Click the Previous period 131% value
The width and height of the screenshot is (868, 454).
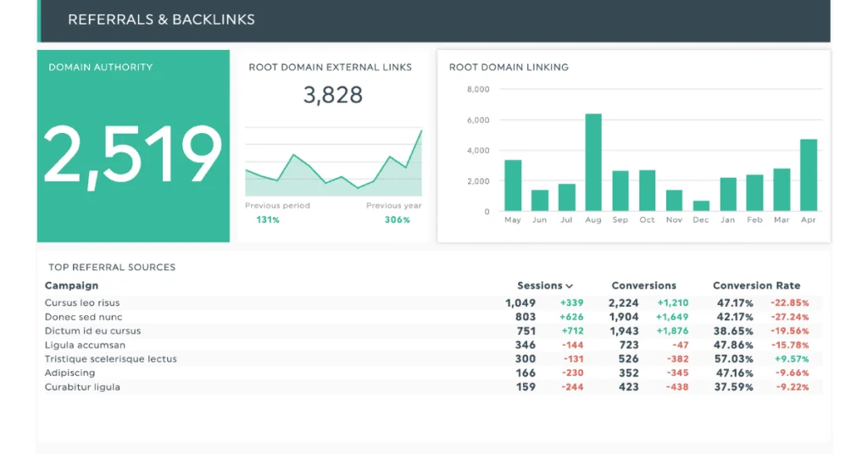(x=268, y=220)
